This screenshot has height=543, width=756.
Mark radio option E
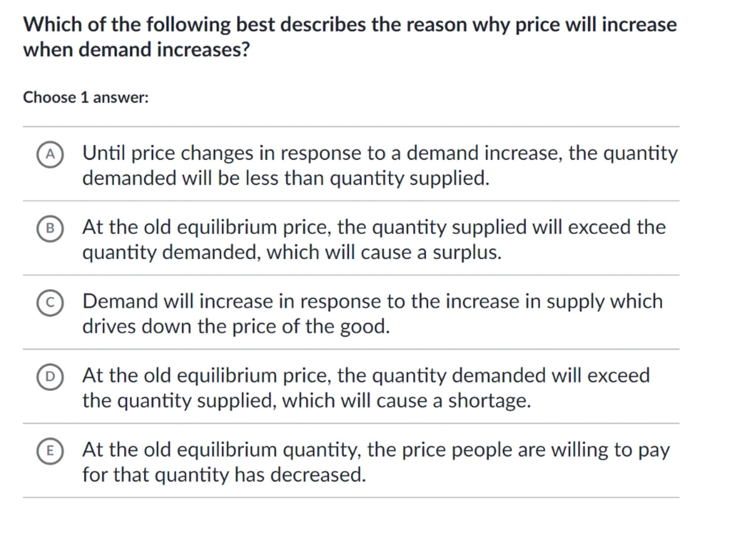pyautogui.click(x=50, y=451)
